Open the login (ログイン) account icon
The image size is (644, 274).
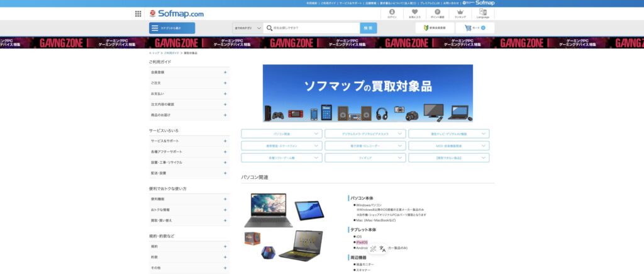(x=392, y=13)
